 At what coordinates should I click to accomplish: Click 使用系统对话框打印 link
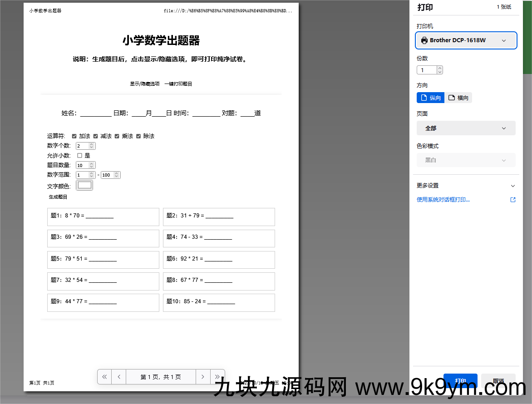click(443, 200)
